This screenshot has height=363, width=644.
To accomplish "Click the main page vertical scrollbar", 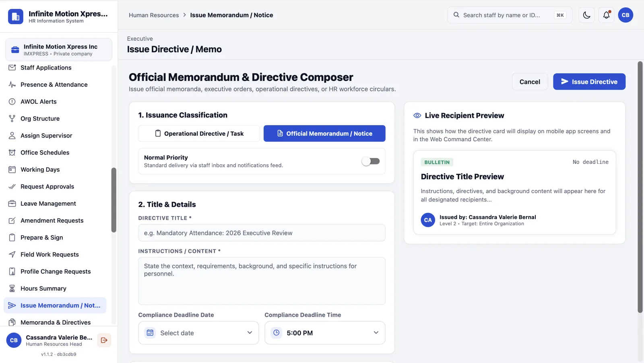I will click(x=640, y=187).
